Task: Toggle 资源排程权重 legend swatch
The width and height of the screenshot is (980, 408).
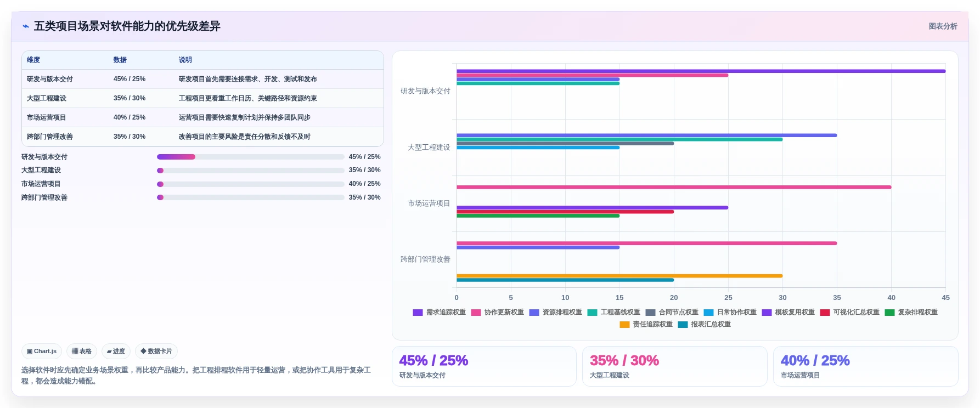Action: [534, 313]
